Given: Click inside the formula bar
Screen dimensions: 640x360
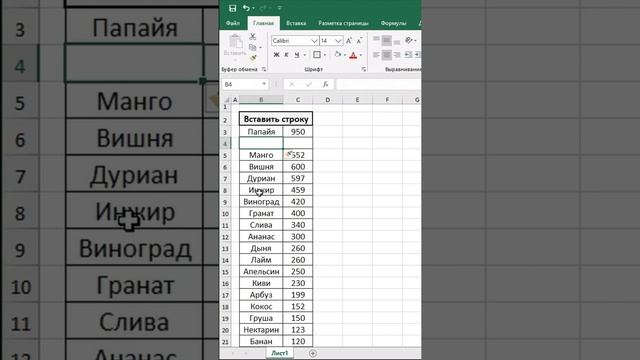Looking at the screenshot, I should tap(378, 84).
